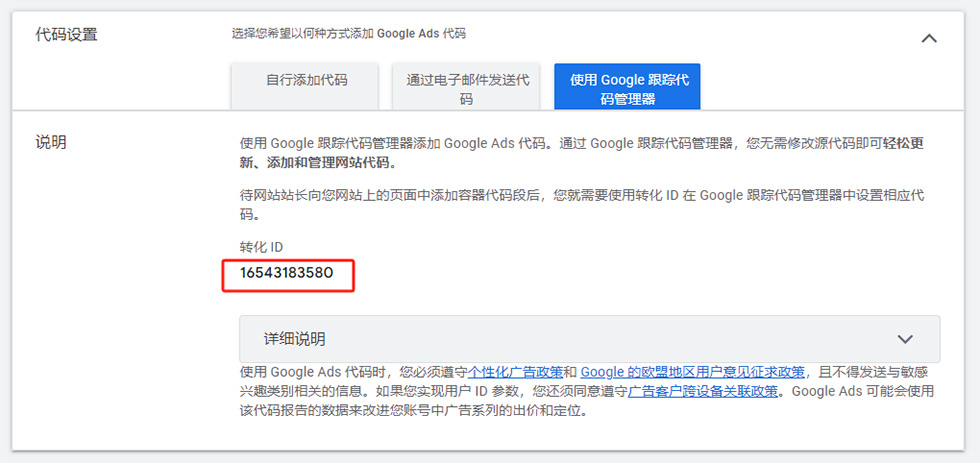Open the Google 的欧盟地区用户意见征求政策 link
The height and width of the screenshot is (463, 980).
pyautogui.click(x=692, y=372)
